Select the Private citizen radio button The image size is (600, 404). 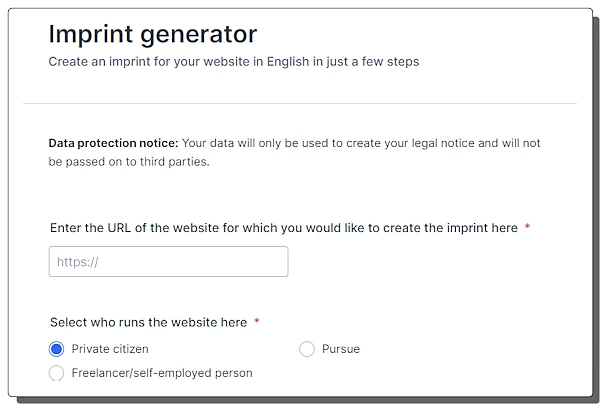pyautogui.click(x=57, y=349)
